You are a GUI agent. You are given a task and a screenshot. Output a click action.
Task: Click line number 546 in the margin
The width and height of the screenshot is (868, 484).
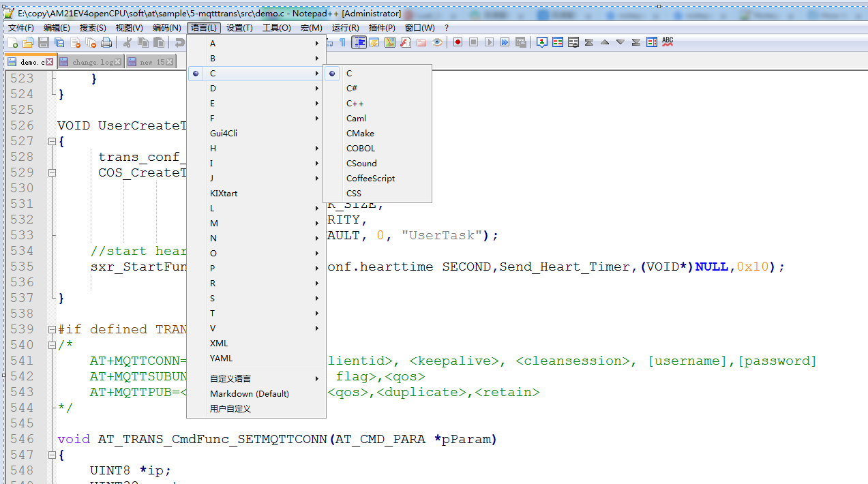click(22, 439)
